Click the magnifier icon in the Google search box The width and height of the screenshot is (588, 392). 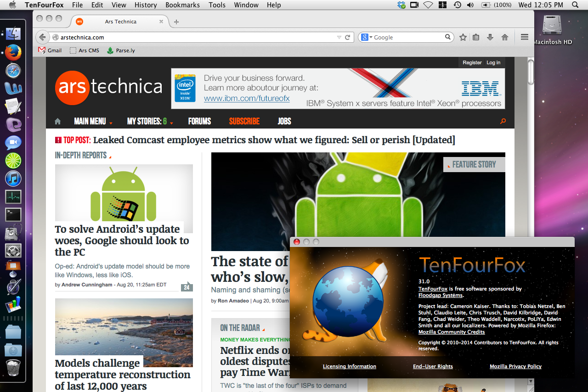(448, 37)
